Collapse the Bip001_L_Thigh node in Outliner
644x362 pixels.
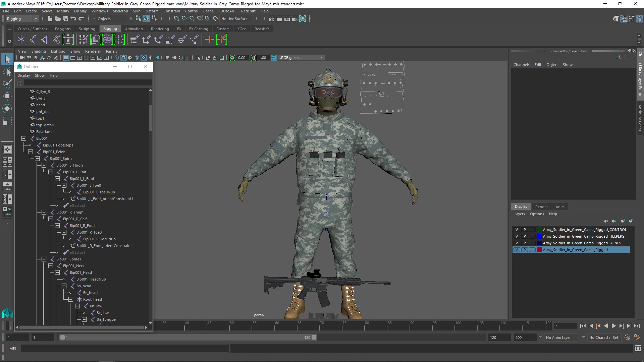coord(44,165)
